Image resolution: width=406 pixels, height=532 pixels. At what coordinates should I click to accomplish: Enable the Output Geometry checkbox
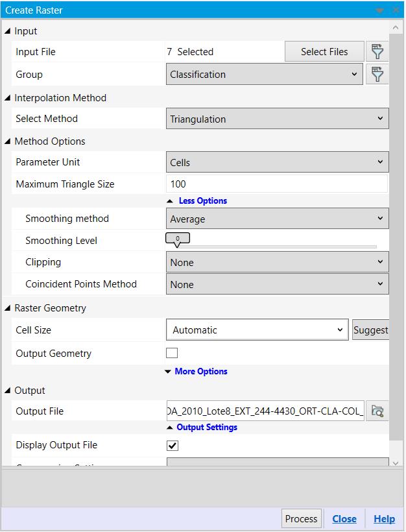[172, 354]
